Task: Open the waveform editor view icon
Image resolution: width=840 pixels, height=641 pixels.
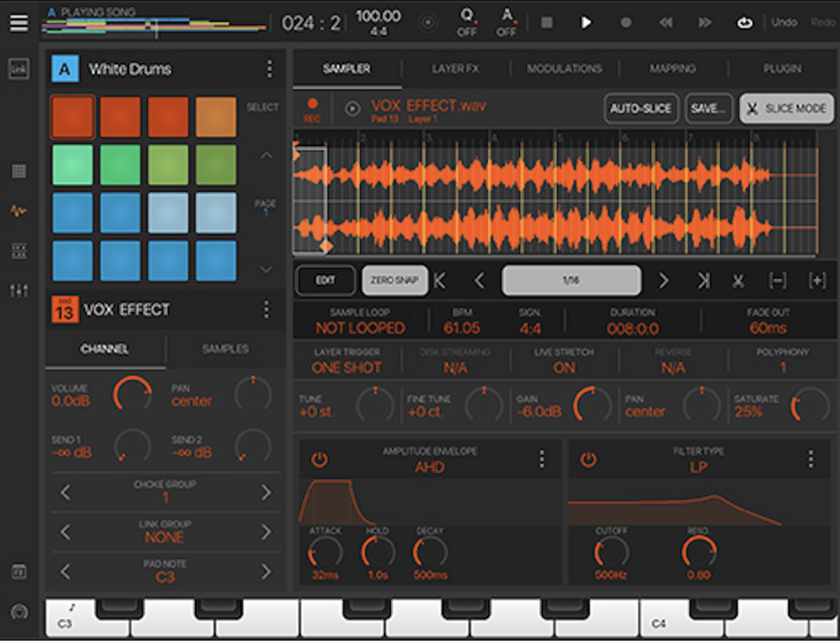Action: coord(18,211)
